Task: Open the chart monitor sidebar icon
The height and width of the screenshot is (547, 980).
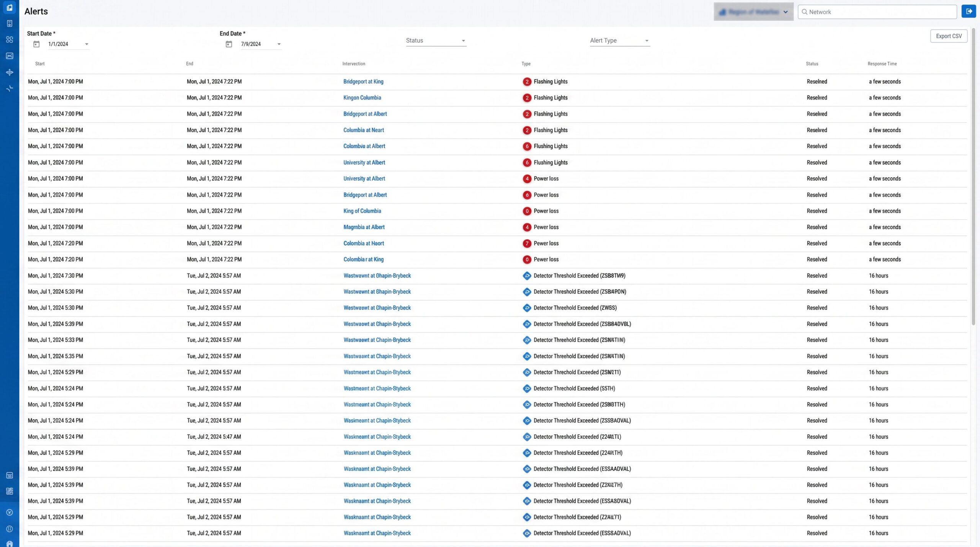Action: 10,56
